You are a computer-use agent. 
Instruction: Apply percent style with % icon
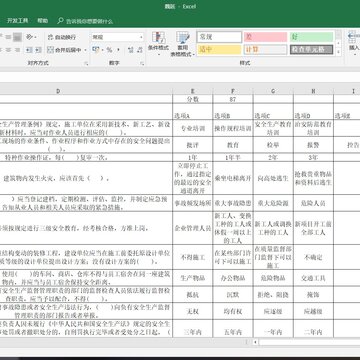coord(109,50)
